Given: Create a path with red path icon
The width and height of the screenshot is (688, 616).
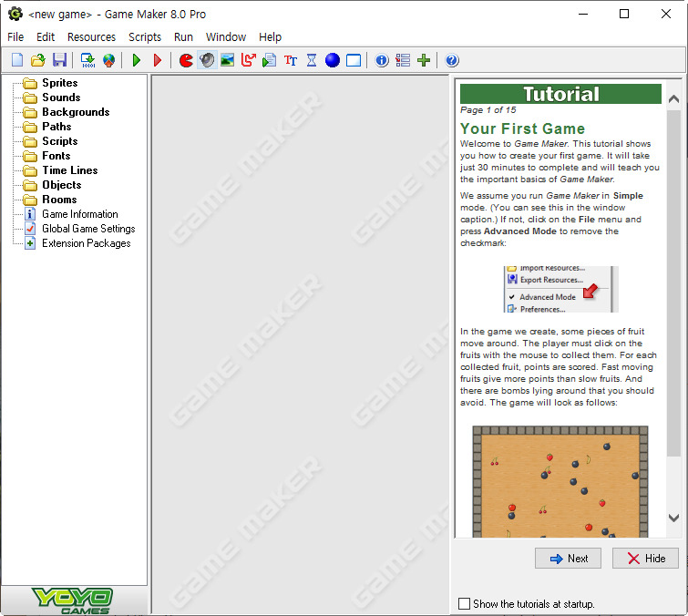Looking at the screenshot, I should (x=249, y=60).
